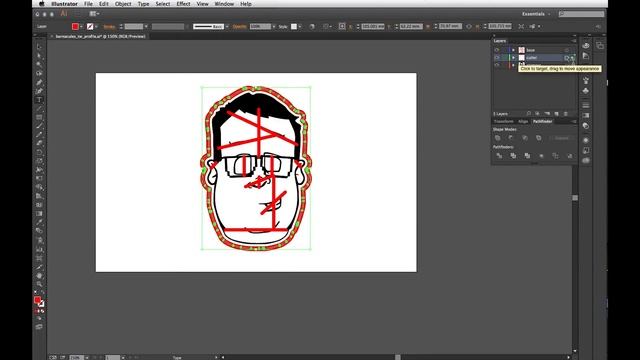Select the Direct Selection tool
This screenshot has height=360, width=640.
coord(39,56)
